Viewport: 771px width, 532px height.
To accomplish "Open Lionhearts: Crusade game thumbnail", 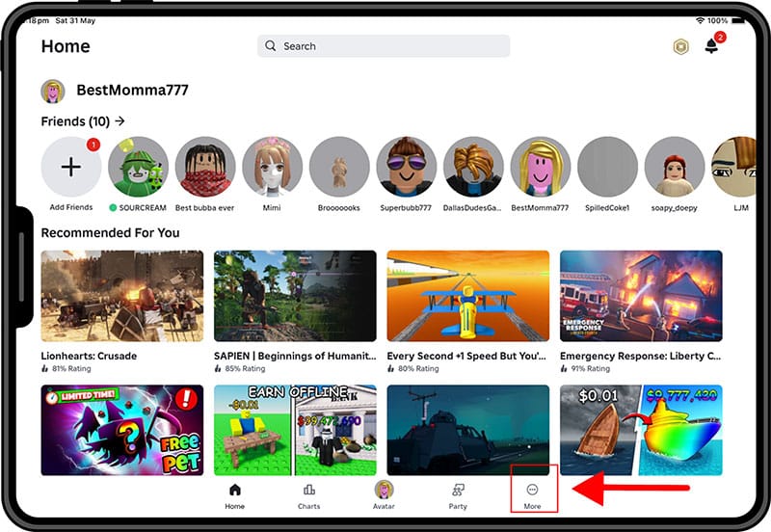I will pos(122,296).
